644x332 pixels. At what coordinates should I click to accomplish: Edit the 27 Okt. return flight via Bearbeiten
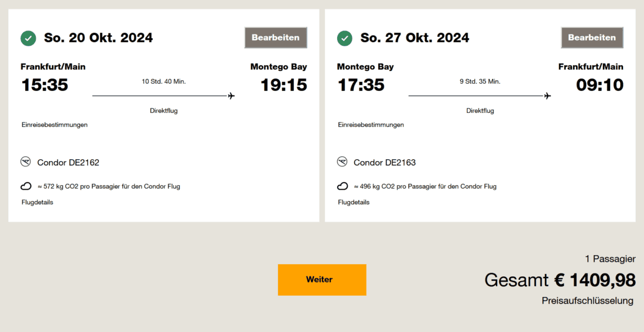point(592,37)
